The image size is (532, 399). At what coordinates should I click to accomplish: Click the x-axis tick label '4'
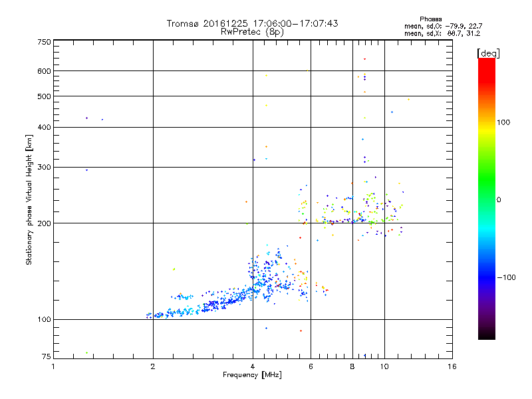(x=253, y=366)
